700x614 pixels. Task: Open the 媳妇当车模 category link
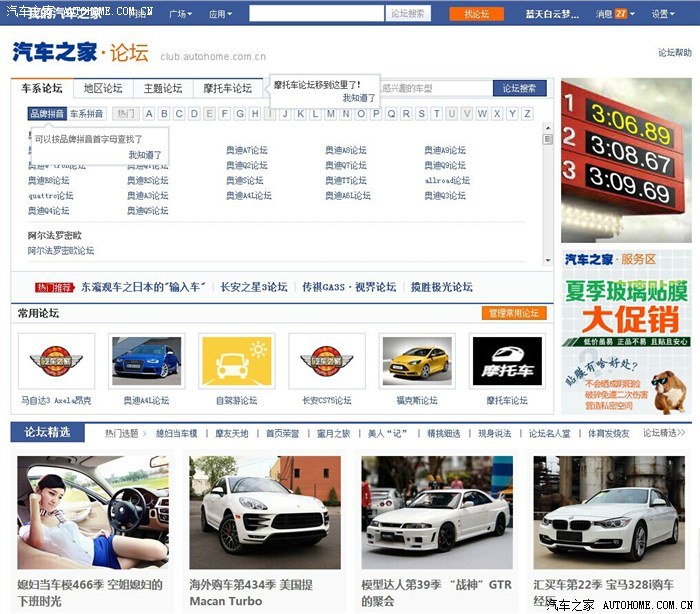coord(176,433)
